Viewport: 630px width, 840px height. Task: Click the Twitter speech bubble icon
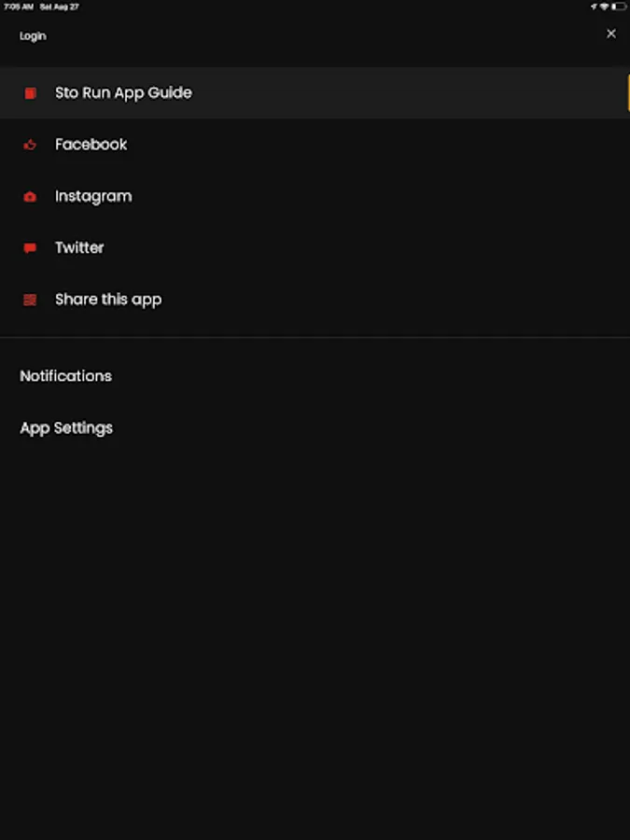pos(30,248)
